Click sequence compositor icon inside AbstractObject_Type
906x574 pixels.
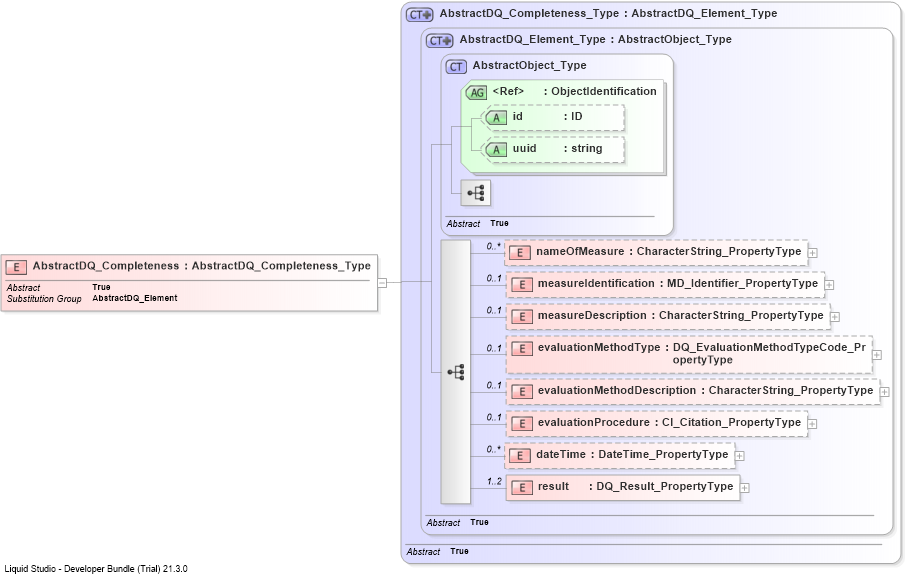[x=476, y=192]
